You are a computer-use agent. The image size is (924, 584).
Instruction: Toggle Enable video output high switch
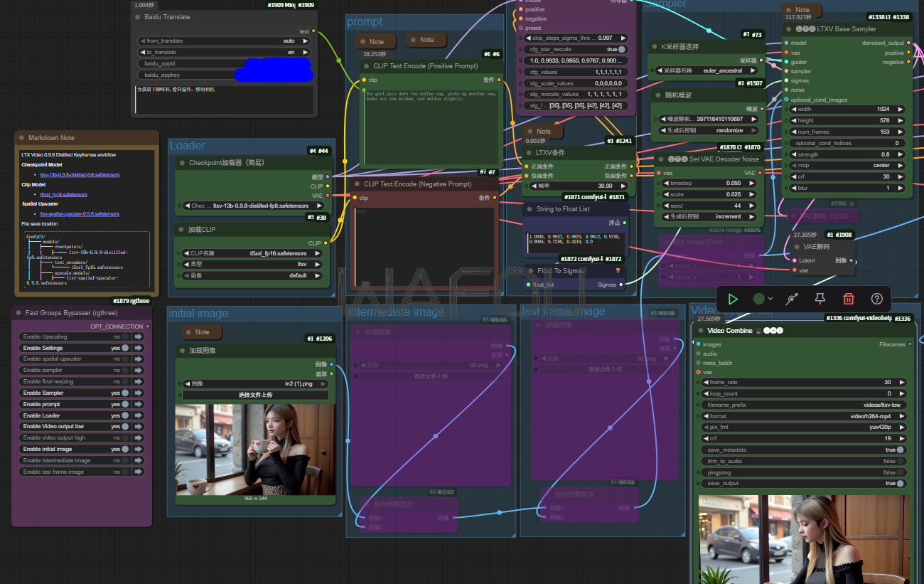(125, 438)
